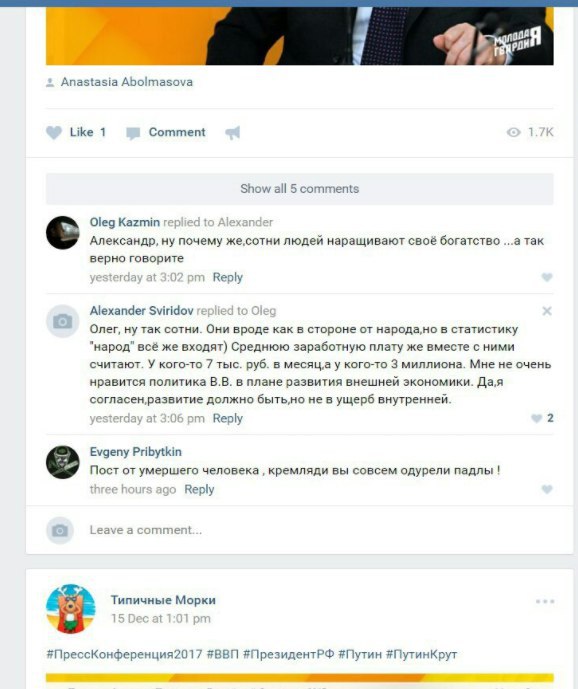Open Evgeny Pribytkin's avatar
Image resolution: width=578 pixels, height=689 pixels.
click(x=63, y=462)
